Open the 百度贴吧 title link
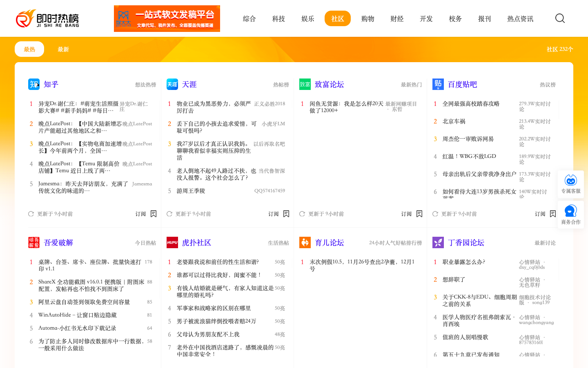Image resolution: width=588 pixels, height=368 pixels. [x=463, y=84]
